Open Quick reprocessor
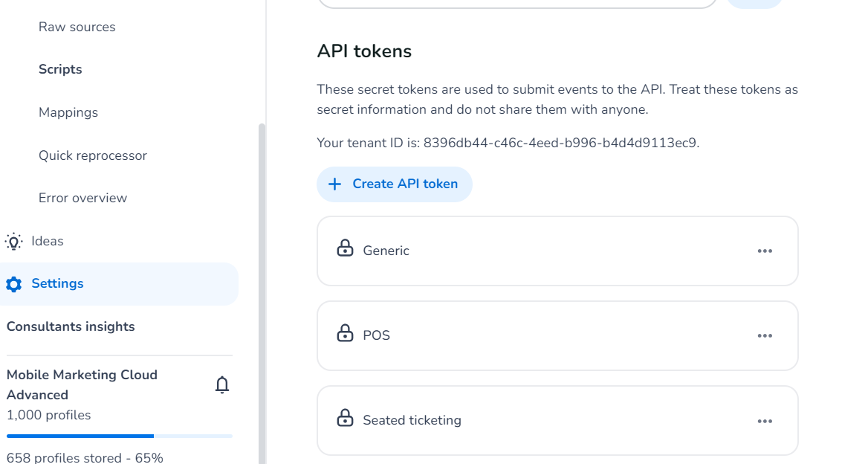Image resolution: width=868 pixels, height=464 pixels. [93, 155]
